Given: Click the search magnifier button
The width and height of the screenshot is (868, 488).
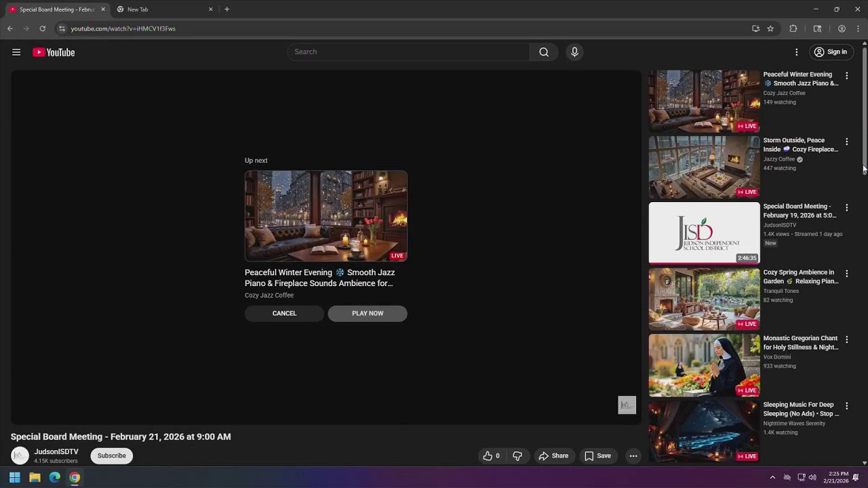Looking at the screenshot, I should [544, 52].
